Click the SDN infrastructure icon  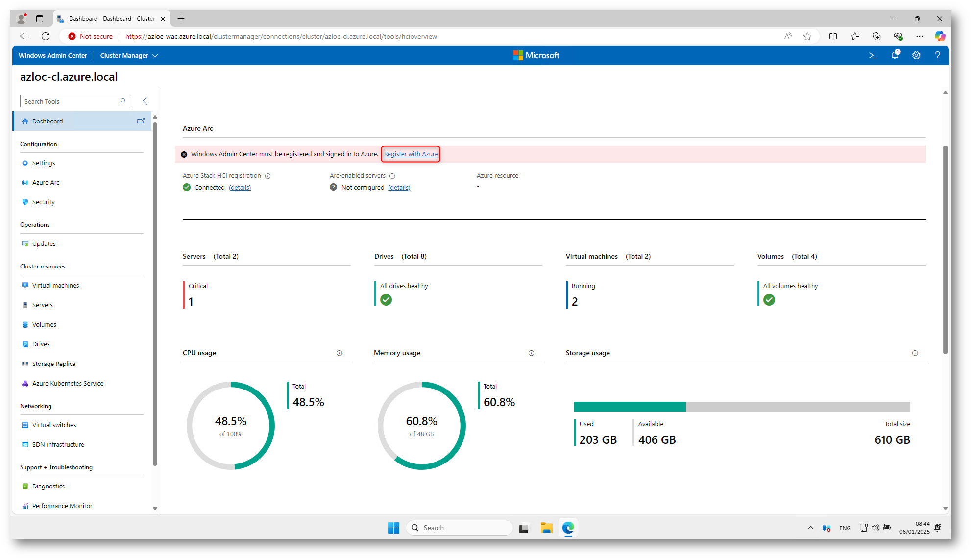25,444
